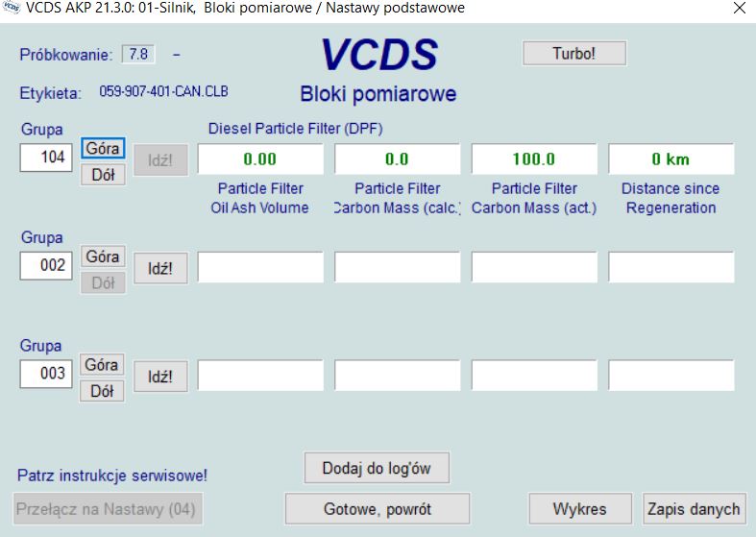Click Idź! button for group 104
This screenshot has width=756, height=537.
click(x=160, y=160)
